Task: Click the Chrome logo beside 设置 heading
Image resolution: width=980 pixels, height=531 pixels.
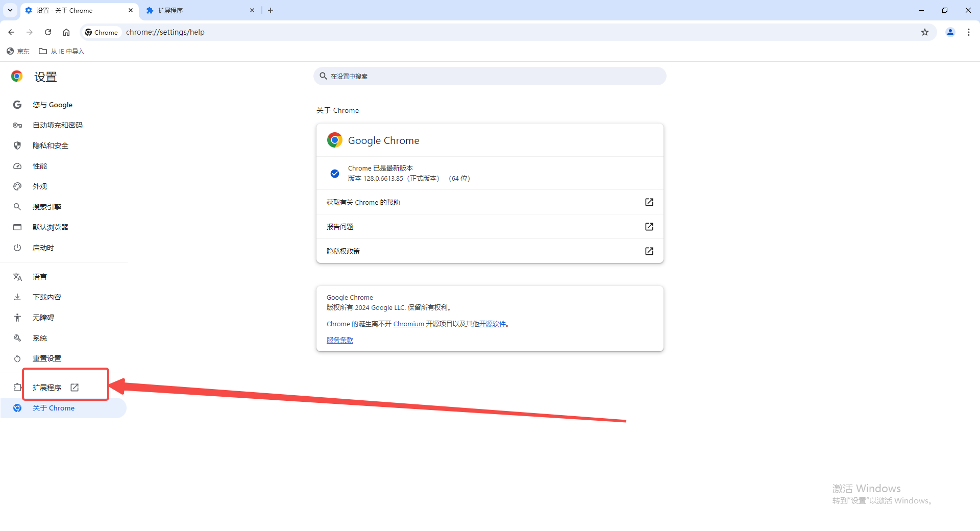Action: (17, 77)
